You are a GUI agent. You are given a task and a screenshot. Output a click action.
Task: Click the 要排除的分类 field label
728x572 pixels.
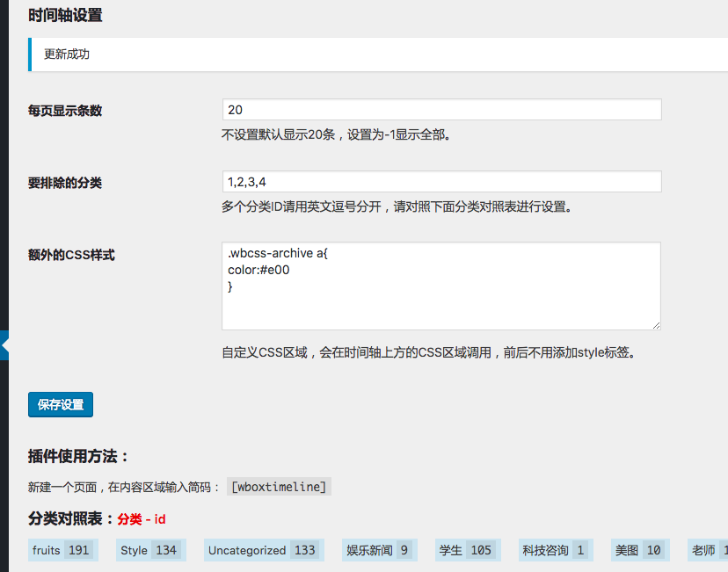[x=65, y=183]
